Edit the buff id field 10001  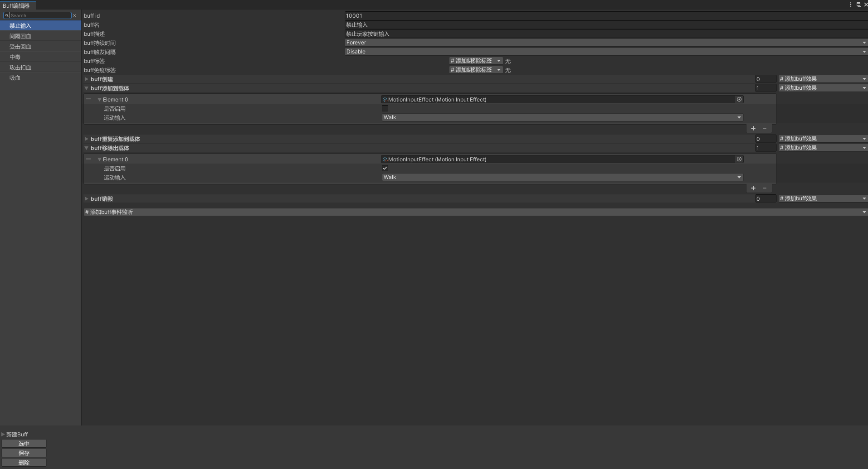(606, 15)
